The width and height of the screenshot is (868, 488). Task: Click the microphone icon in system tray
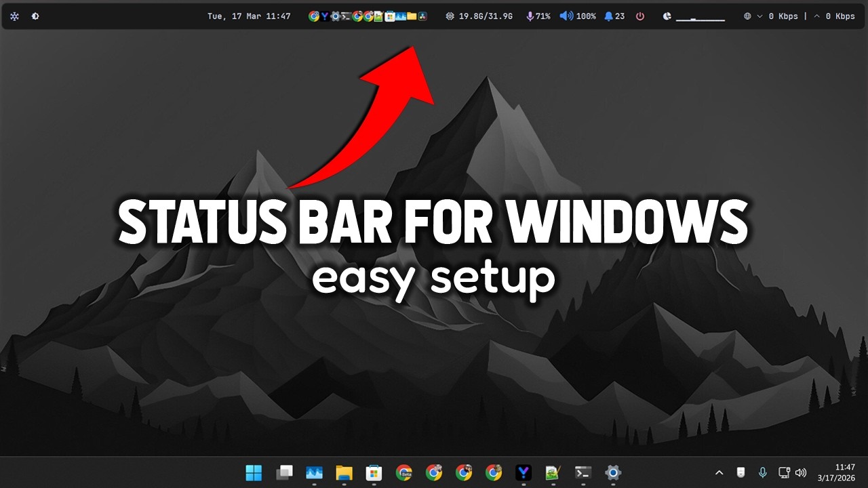click(763, 472)
